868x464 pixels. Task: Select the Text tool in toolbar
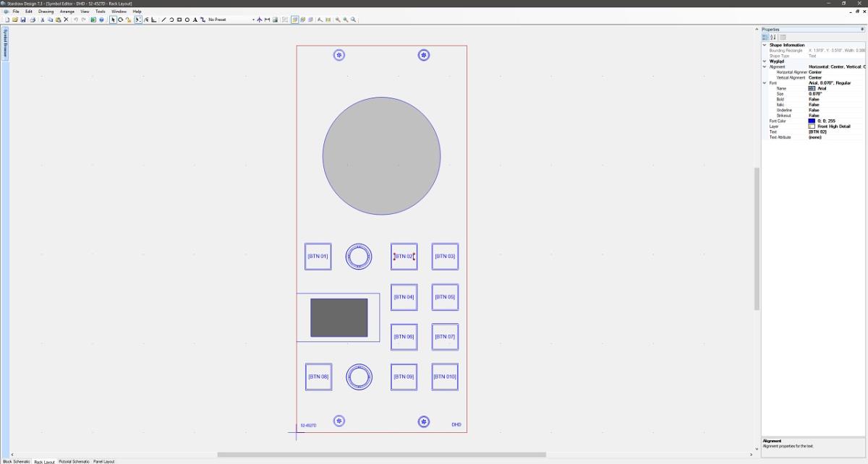195,20
